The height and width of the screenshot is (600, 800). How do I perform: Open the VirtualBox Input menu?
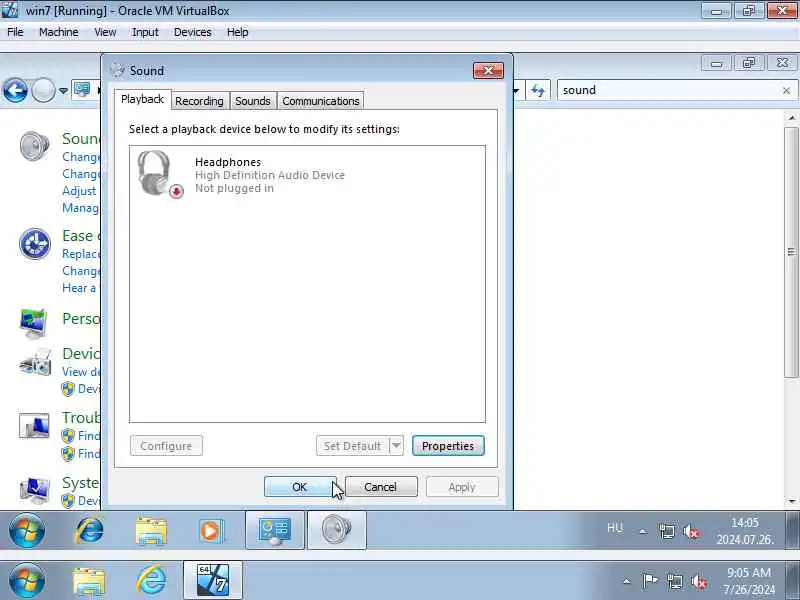(145, 32)
